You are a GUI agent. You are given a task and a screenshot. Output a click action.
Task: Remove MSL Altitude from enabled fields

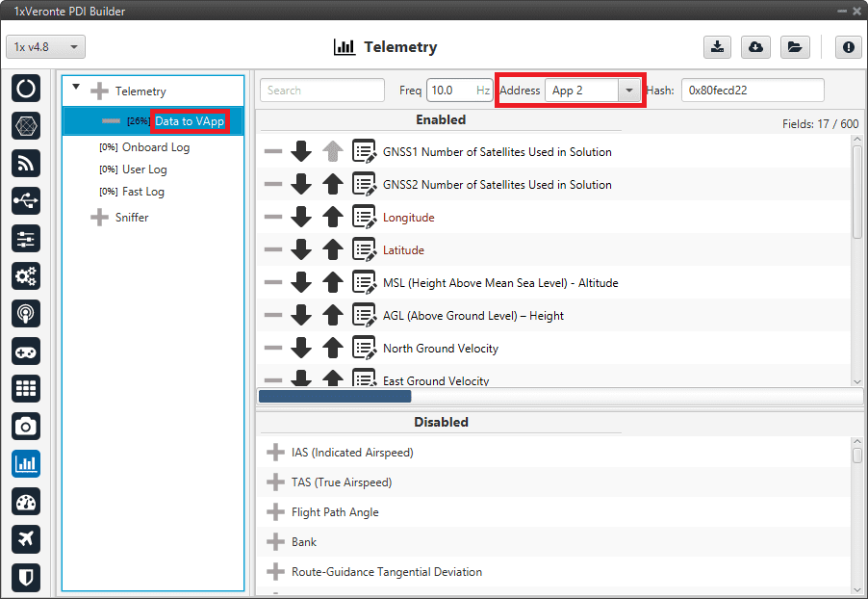(273, 283)
